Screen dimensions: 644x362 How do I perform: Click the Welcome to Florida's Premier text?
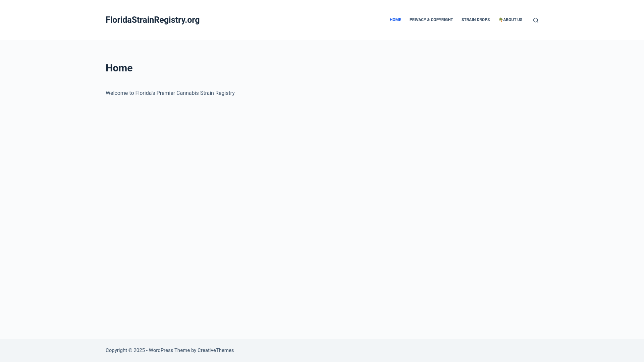point(170,93)
